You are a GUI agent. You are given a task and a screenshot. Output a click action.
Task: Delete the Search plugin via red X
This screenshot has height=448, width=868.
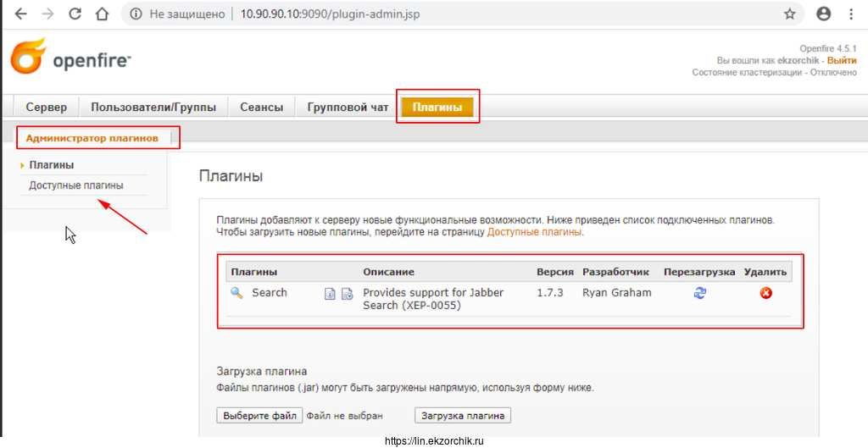click(765, 293)
